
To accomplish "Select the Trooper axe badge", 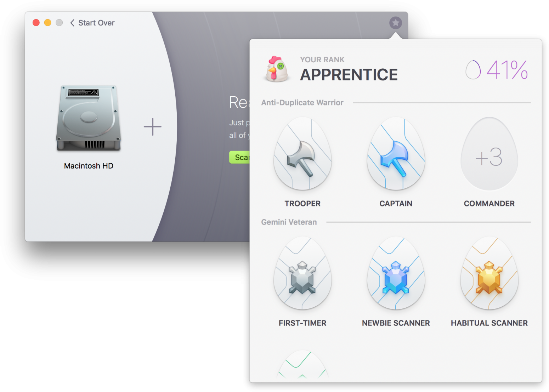I will tap(302, 154).
